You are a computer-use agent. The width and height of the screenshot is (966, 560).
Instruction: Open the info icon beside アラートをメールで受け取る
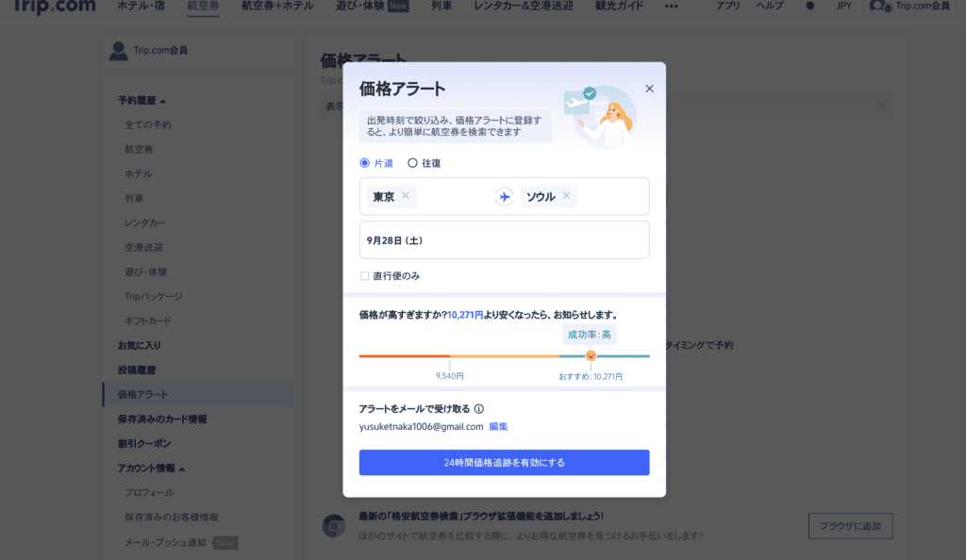[478, 408]
